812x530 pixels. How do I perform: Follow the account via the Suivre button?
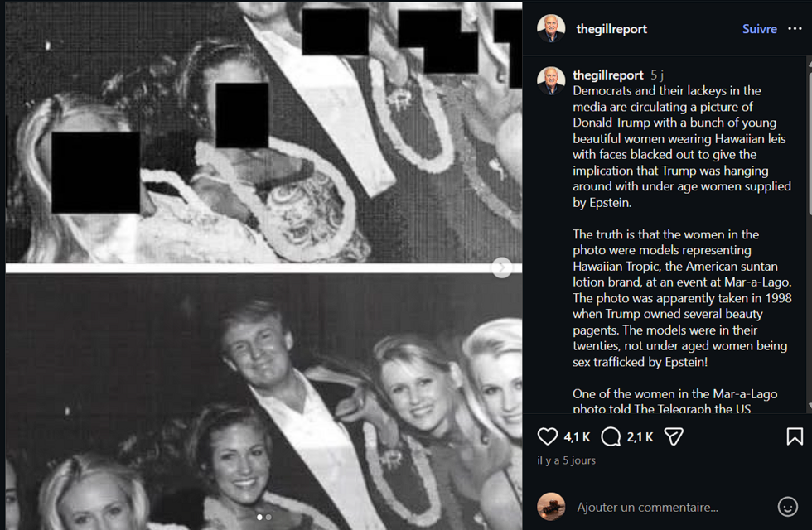coord(759,28)
